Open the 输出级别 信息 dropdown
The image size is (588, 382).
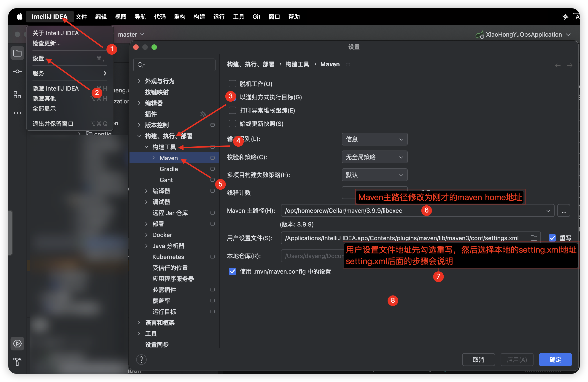point(375,139)
